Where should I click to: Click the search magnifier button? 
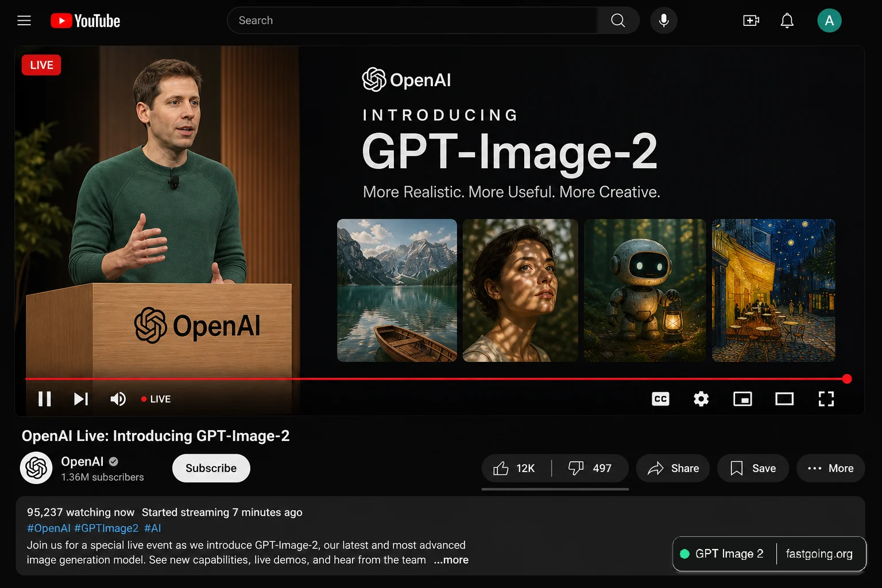pos(618,21)
